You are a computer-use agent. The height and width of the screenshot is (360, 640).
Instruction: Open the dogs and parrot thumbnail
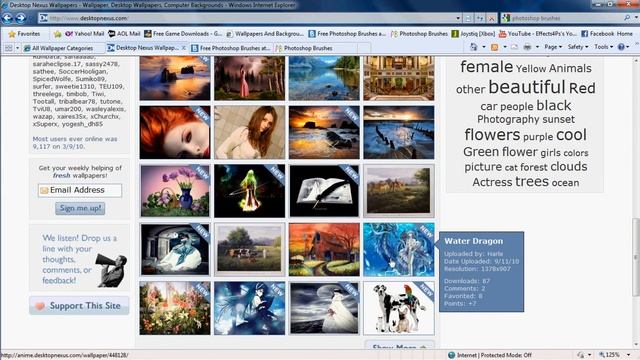[x=399, y=308]
